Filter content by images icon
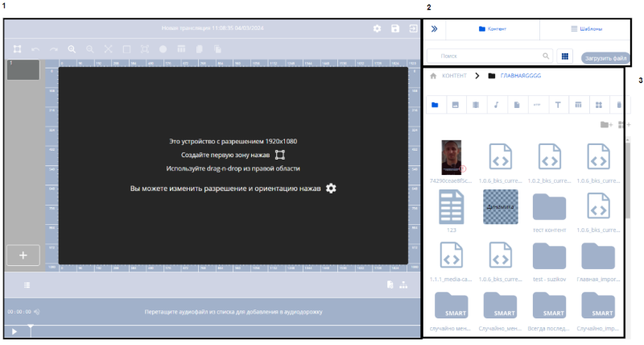The width and height of the screenshot is (644, 345). pyautogui.click(x=455, y=105)
